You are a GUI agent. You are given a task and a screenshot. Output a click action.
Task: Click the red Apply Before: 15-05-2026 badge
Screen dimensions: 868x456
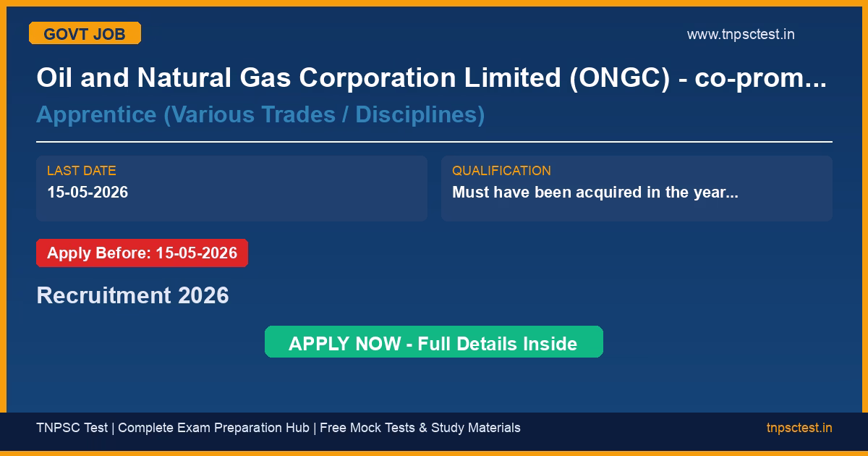[142, 253]
